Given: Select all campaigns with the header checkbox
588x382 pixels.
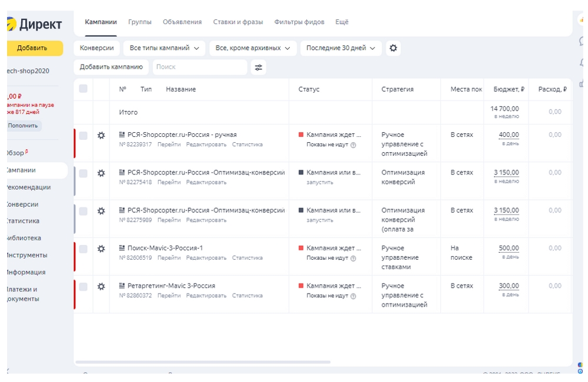Looking at the screenshot, I should click(x=83, y=89).
